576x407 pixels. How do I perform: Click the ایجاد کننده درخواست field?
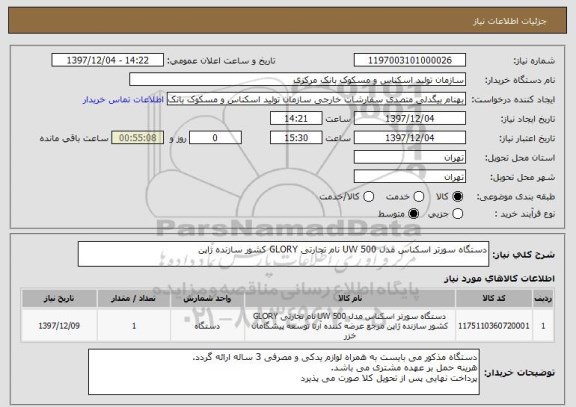316,99
